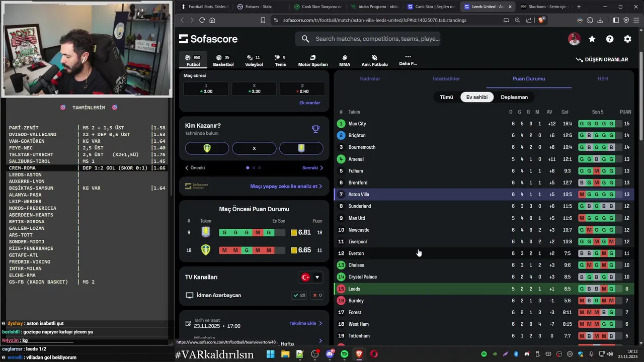Switch to Puan Durumu tab
Screen dimensions: 644x362
529,79
